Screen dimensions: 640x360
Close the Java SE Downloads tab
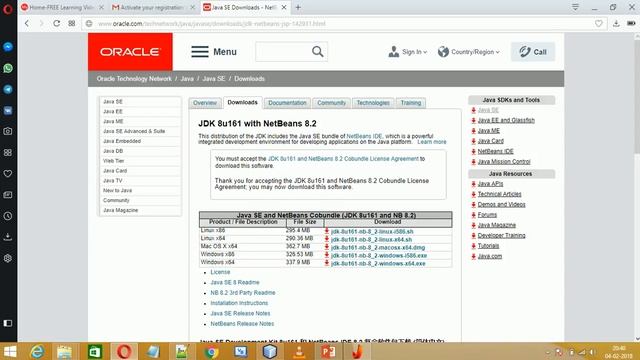click(x=284, y=7)
